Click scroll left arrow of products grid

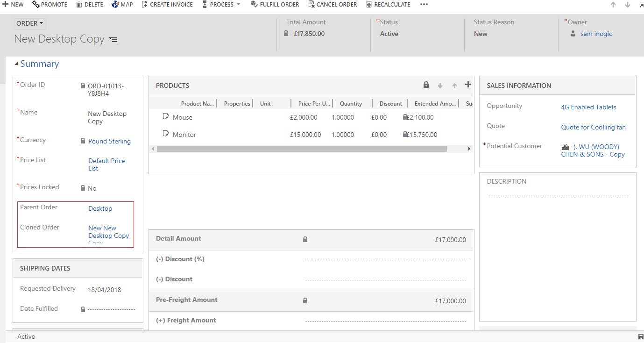(x=153, y=149)
